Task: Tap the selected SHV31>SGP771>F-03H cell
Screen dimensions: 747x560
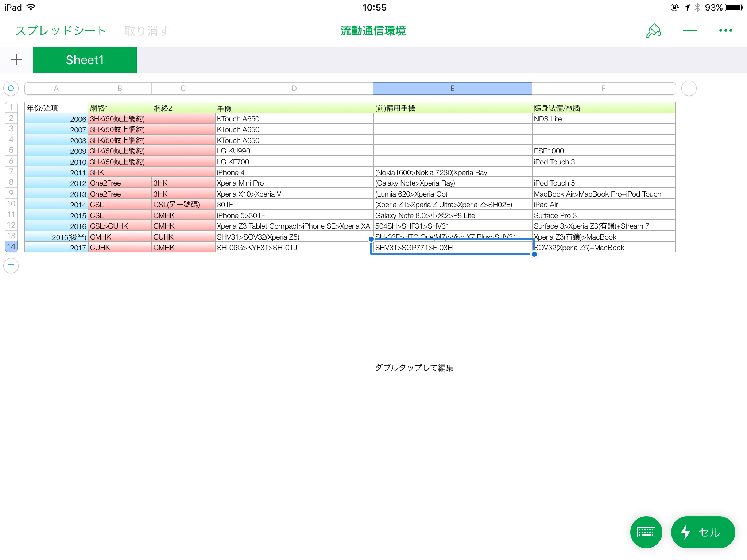Action: (x=452, y=247)
